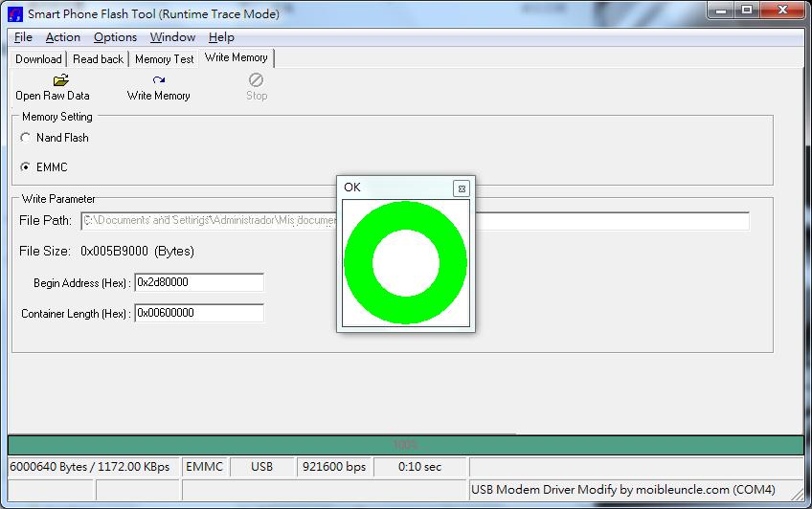
Task: Click the Write Memory arrow icon
Action: (158, 80)
